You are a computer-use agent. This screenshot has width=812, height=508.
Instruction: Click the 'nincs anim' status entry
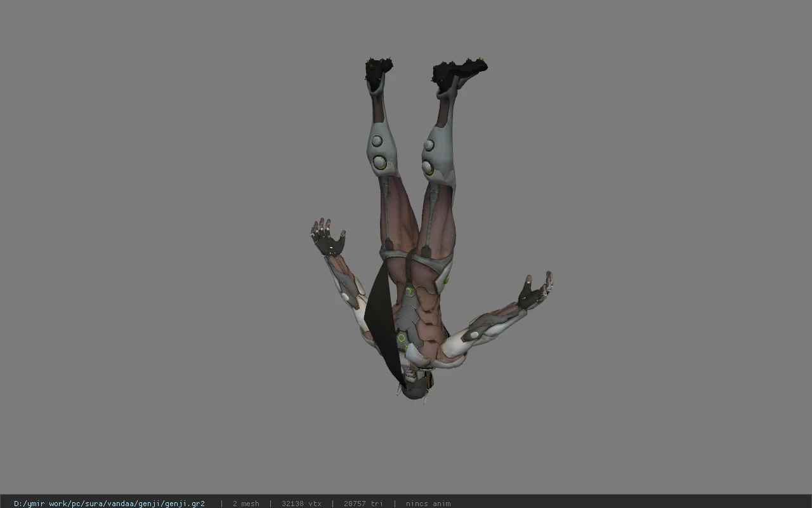[x=428, y=504]
